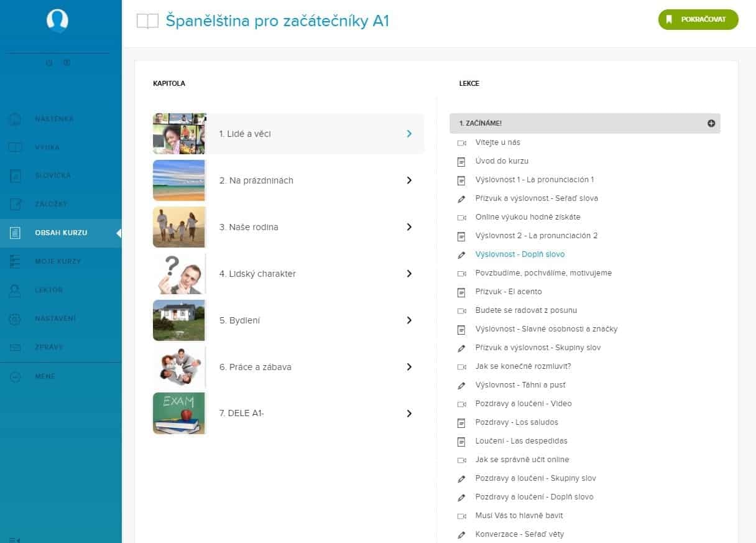The height and width of the screenshot is (543, 756).
Task: Click the Lidský charakter question mark thumbnail
Action: click(x=179, y=274)
